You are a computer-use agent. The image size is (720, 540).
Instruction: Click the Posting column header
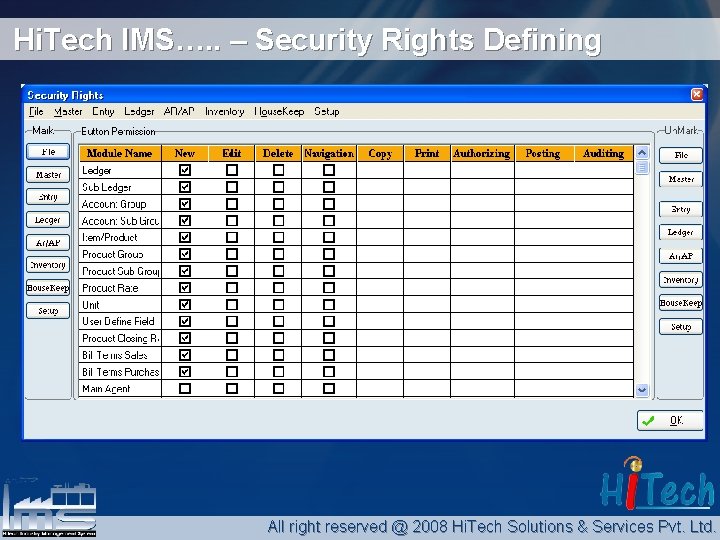(x=543, y=153)
